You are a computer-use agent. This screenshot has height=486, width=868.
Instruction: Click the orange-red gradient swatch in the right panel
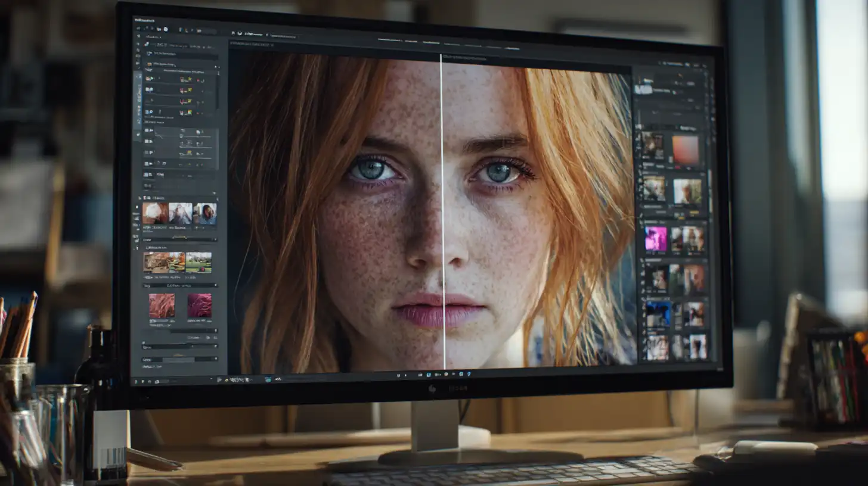[686, 149]
